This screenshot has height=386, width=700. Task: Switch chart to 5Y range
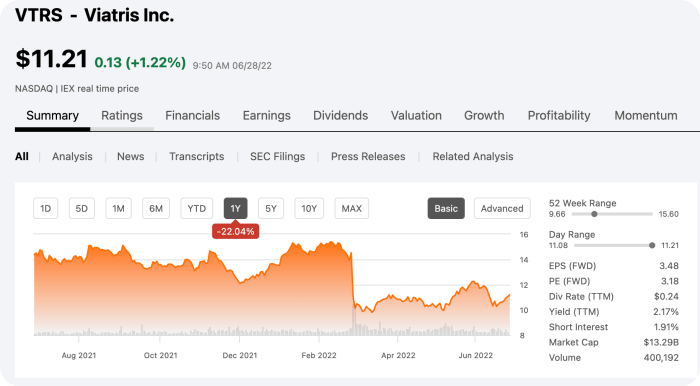271,208
